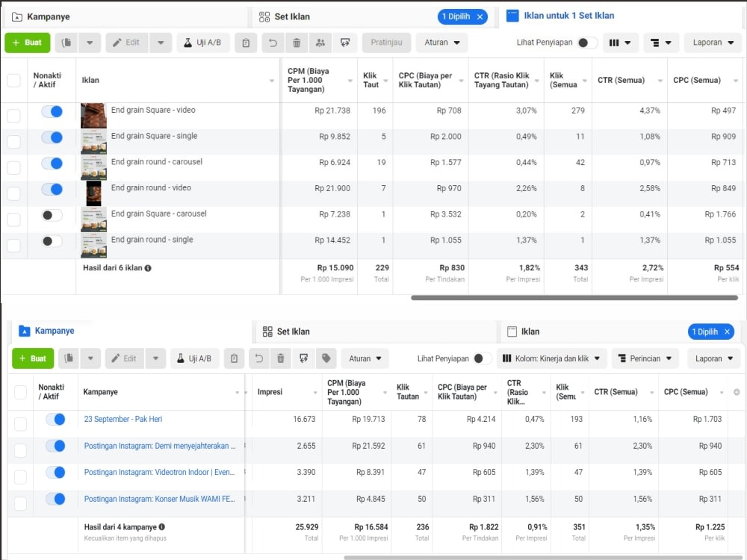The height and width of the screenshot is (560, 747).
Task: Open Kolom: Kinerja dan klik dropdown
Action: (x=551, y=358)
